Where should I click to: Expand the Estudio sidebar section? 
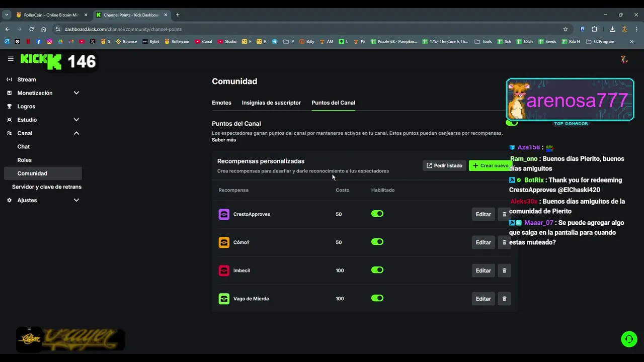click(x=76, y=120)
